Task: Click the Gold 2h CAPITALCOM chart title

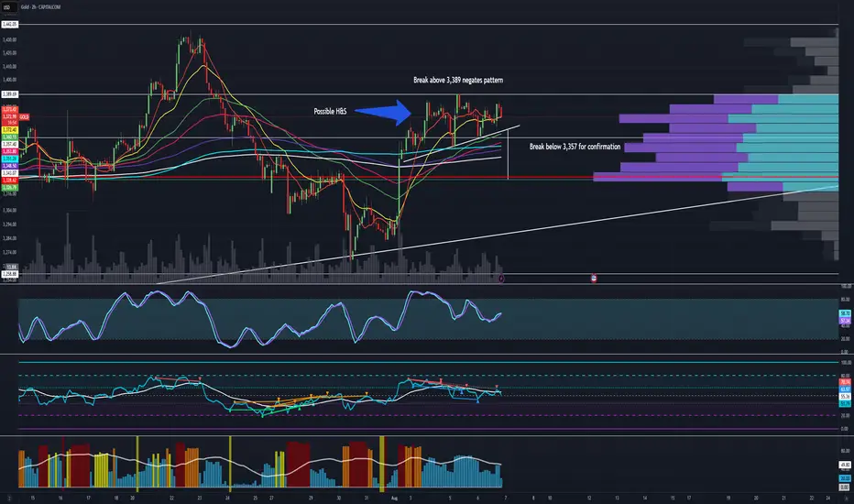Action: 40,7
